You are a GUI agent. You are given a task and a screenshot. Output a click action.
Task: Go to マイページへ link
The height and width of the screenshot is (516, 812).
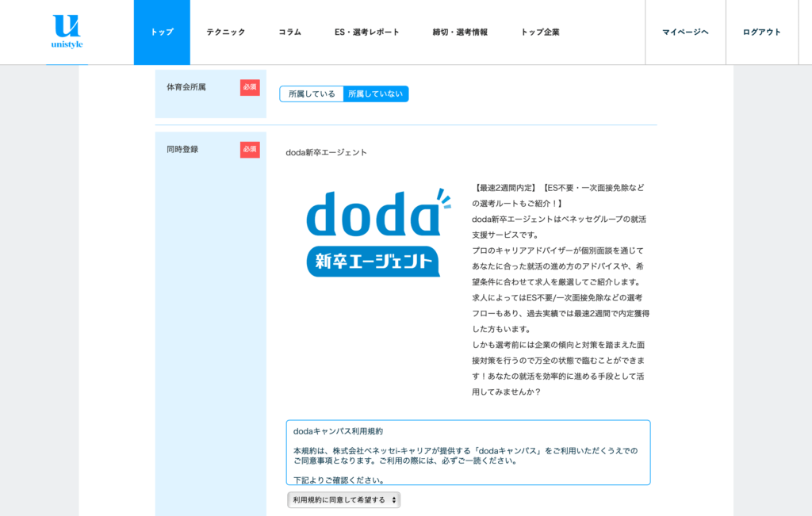coord(685,32)
